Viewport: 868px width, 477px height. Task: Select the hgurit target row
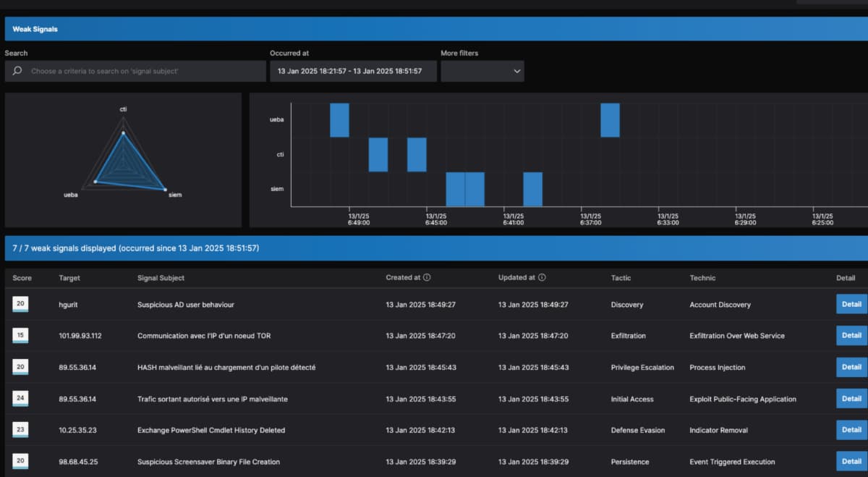[69, 305]
